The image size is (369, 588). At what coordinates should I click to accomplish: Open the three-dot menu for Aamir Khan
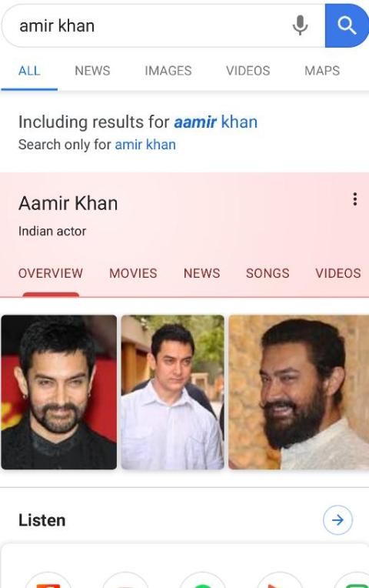(x=354, y=199)
